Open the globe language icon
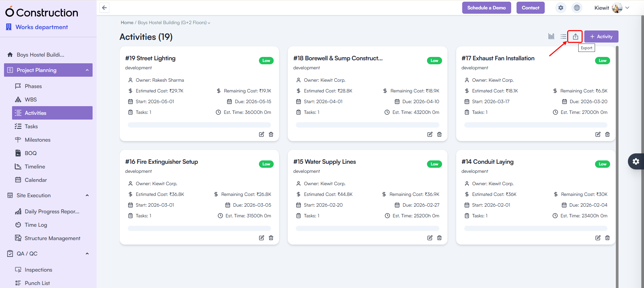644x288 pixels. pyautogui.click(x=577, y=8)
